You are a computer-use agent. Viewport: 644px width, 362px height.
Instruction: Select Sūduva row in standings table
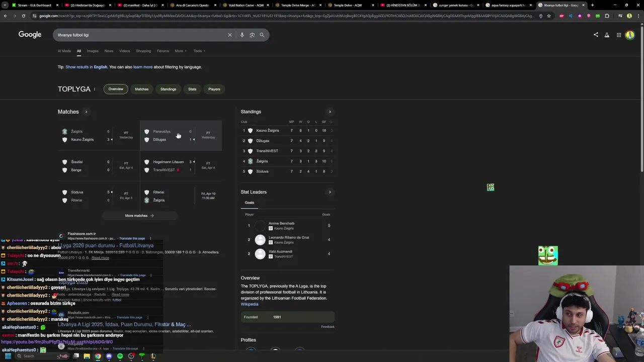point(287,171)
